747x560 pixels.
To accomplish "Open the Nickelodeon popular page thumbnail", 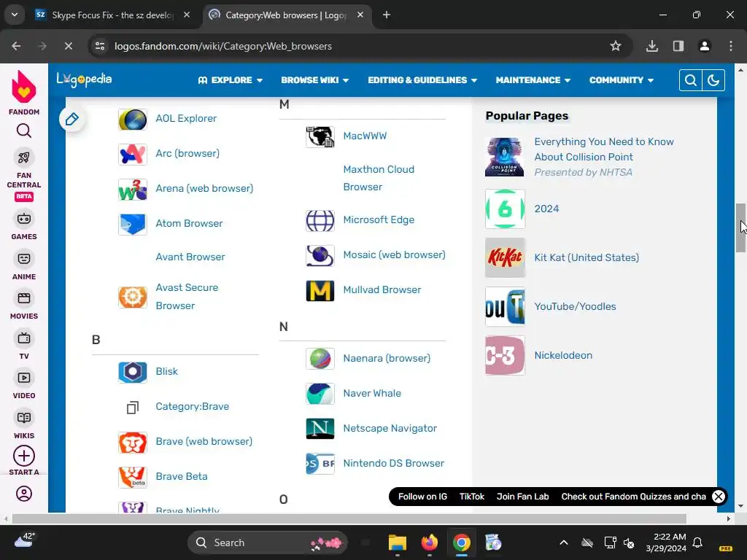I will click(x=505, y=356).
